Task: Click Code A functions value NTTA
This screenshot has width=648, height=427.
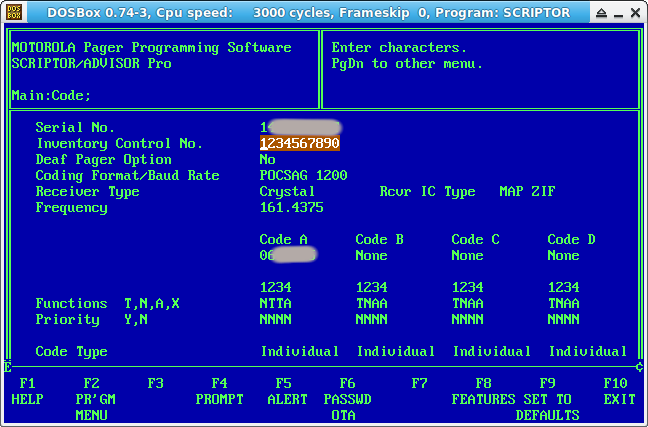Action: (275, 303)
